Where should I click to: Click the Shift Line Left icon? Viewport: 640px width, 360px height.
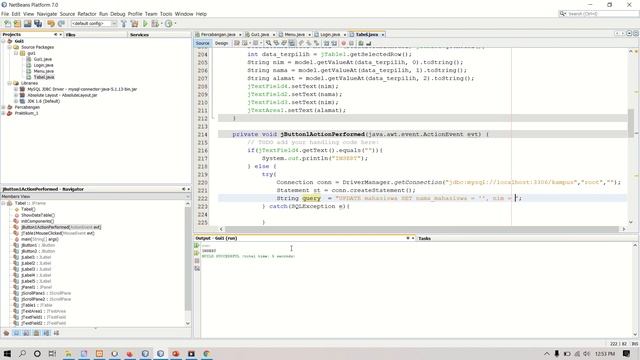(326, 43)
